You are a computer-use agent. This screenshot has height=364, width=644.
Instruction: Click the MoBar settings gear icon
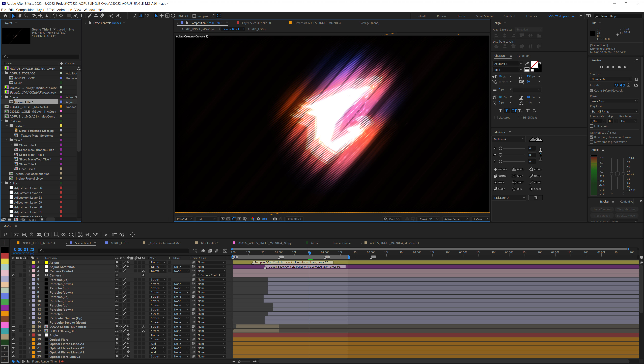pos(132,235)
